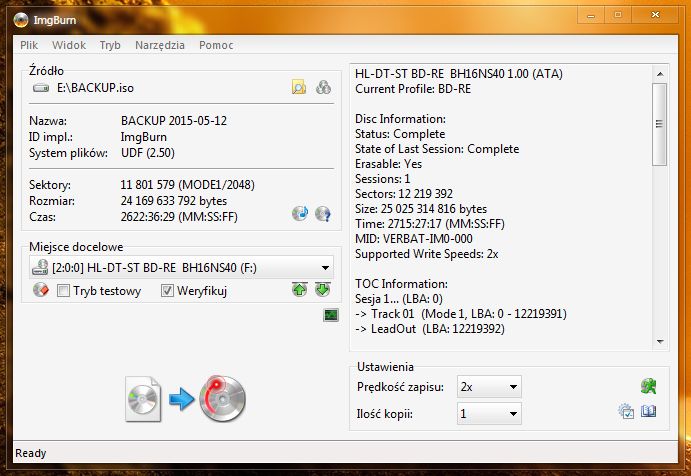Click the scroll down arrow in disc info
Image resolution: width=691 pixels, height=476 pixels.
click(660, 342)
